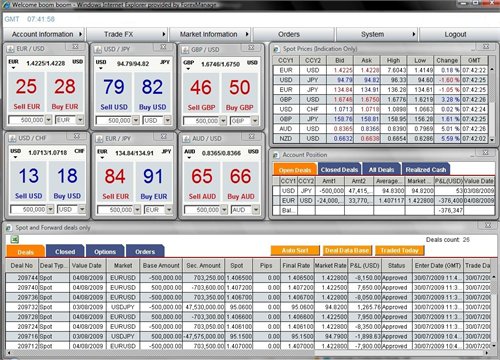Open the System menu
Viewport: 500px width, 360px height.
(x=377, y=34)
